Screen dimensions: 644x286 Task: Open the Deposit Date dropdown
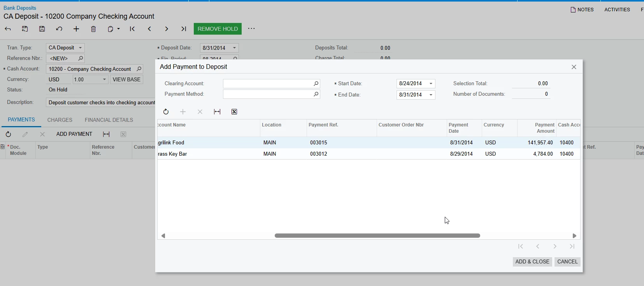point(234,48)
